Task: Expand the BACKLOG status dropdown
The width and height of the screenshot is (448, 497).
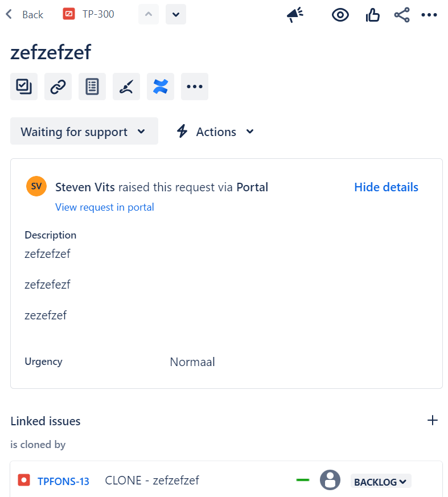Action: pos(380,482)
